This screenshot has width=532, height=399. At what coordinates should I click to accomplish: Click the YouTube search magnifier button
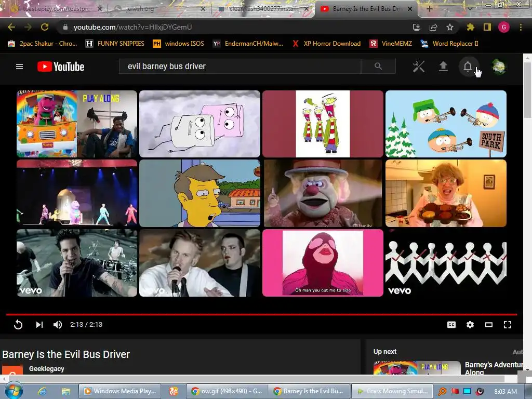point(378,66)
